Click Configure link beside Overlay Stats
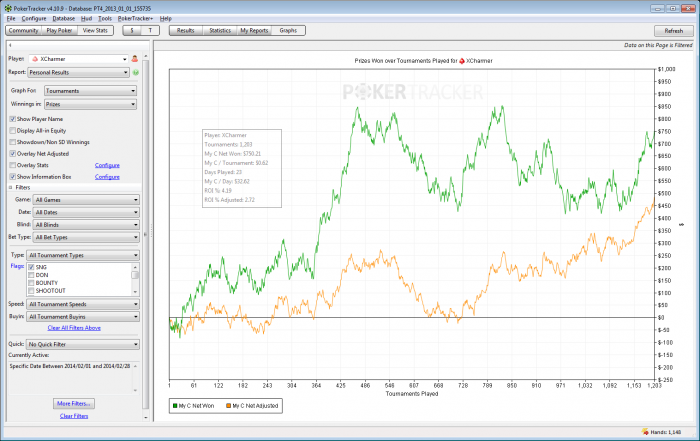 point(107,165)
